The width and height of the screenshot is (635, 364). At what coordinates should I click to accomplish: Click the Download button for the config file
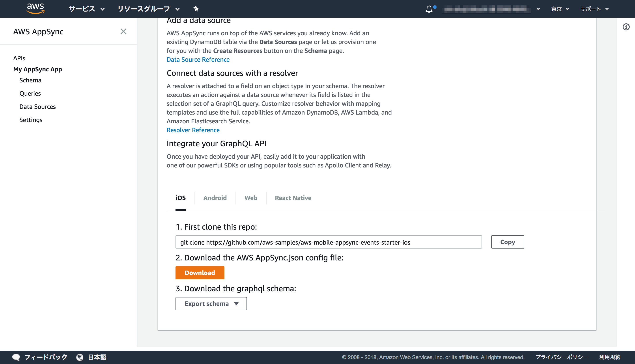[200, 273]
